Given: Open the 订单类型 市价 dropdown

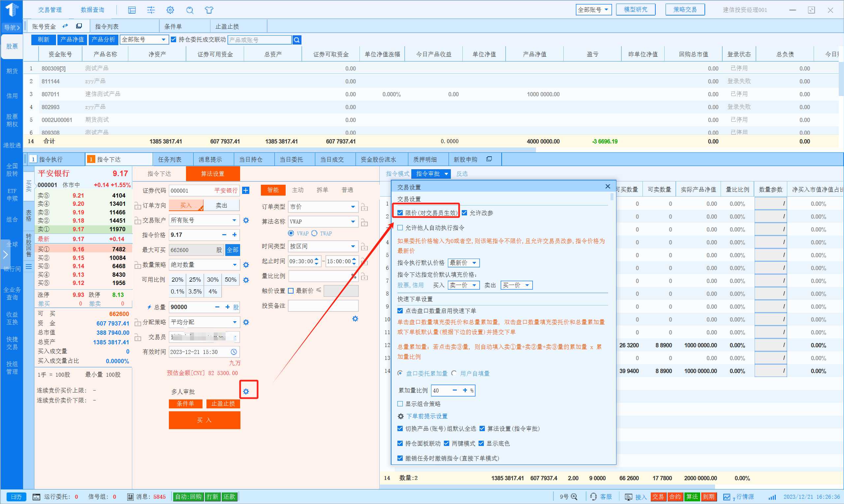Looking at the screenshot, I should tap(323, 207).
